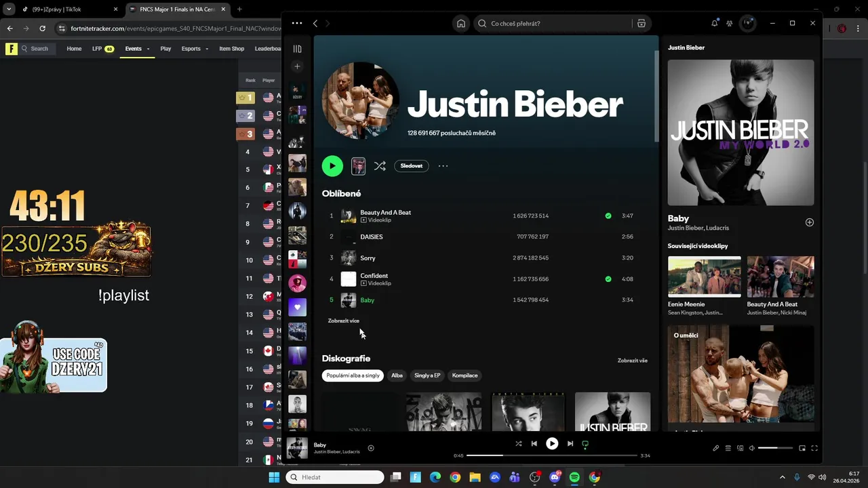
Task: Add Baby to library from now-playing panel
Action: (809, 222)
